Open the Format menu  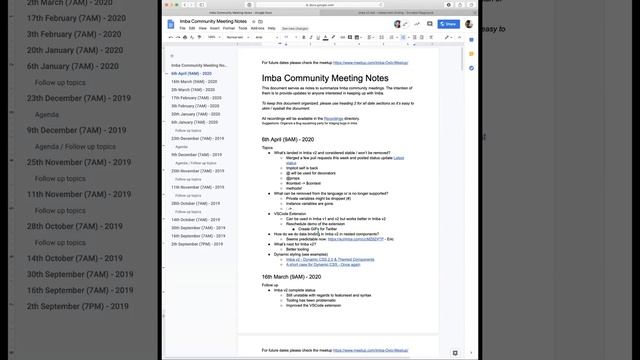(x=229, y=29)
